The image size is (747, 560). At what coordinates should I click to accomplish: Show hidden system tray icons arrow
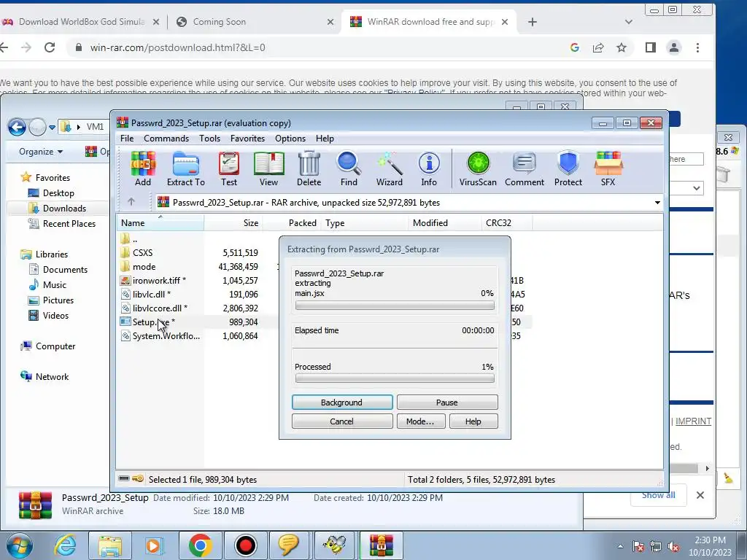click(x=620, y=546)
